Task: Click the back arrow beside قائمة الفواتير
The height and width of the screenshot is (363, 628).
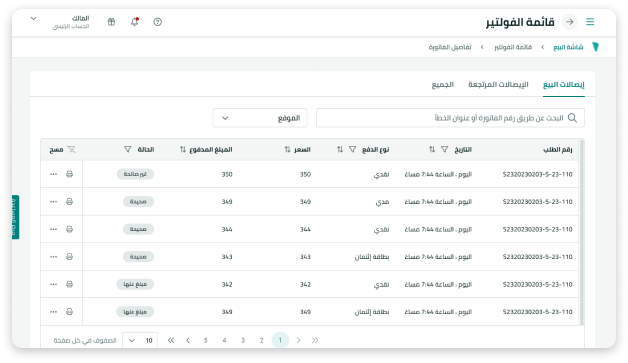Action: coord(570,22)
